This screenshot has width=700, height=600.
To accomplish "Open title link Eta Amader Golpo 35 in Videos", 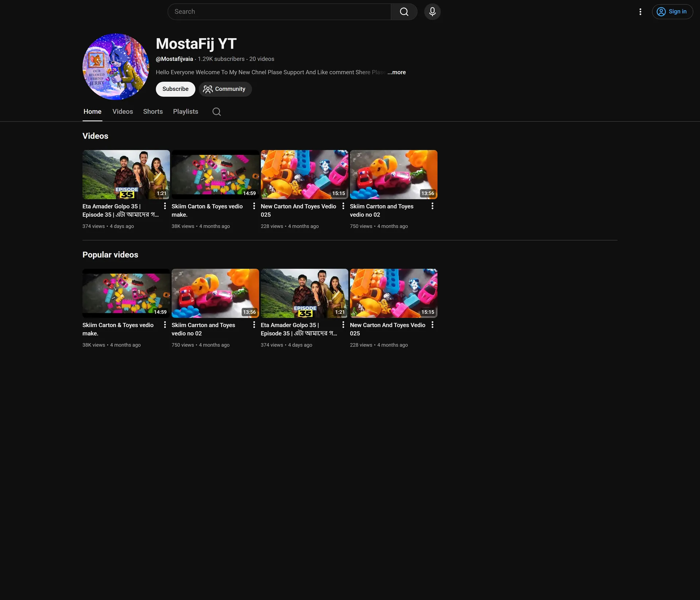I will [121, 210].
